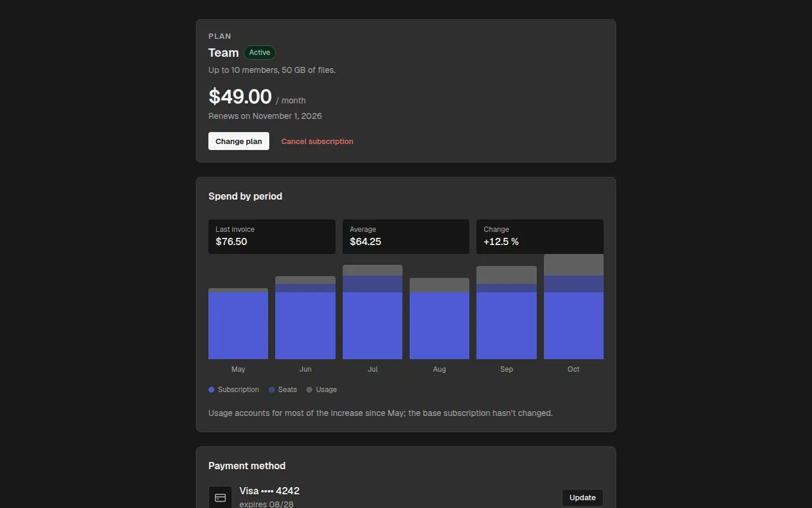Click the Oct bar's Seats segment

[x=574, y=284]
